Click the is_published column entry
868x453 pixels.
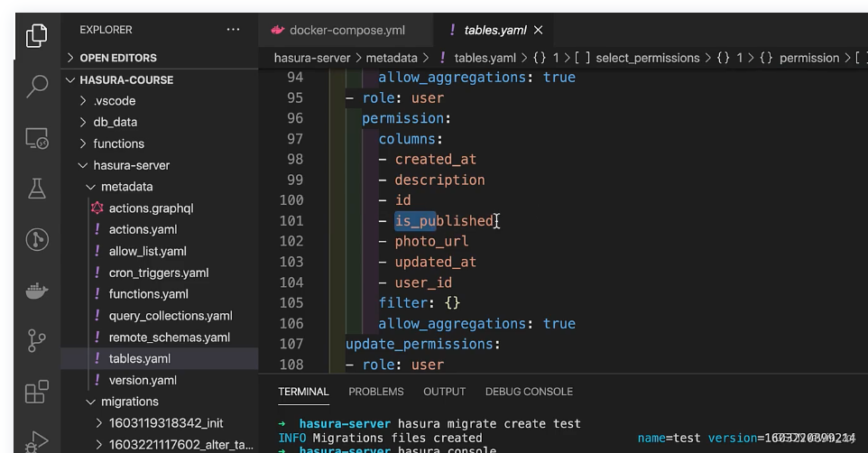pyautogui.click(x=444, y=220)
